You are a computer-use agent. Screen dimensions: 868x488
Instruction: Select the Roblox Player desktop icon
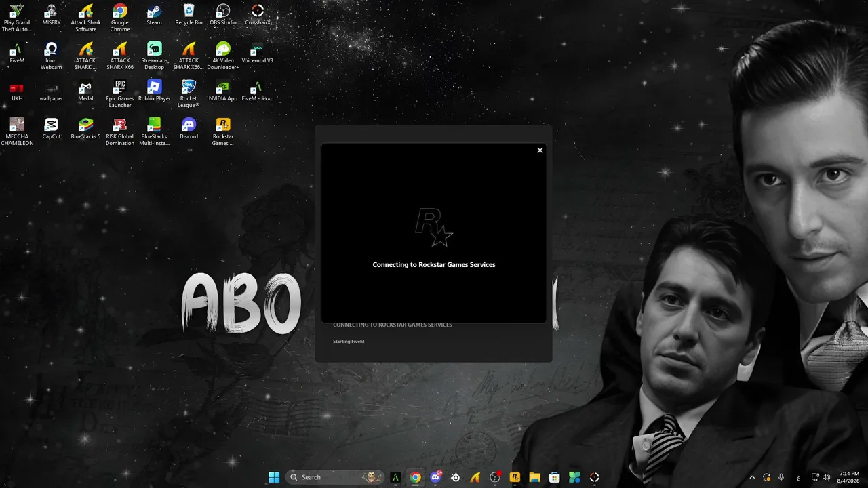point(154,91)
